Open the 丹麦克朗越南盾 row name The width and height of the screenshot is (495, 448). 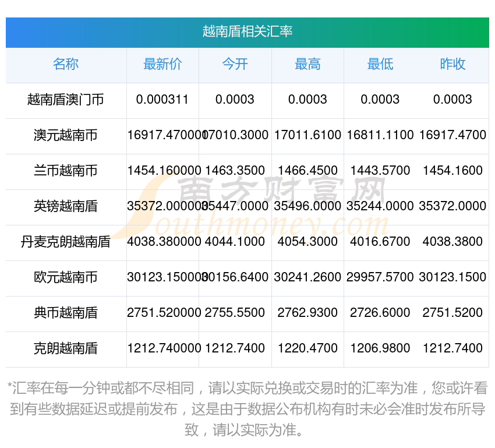tap(66, 242)
